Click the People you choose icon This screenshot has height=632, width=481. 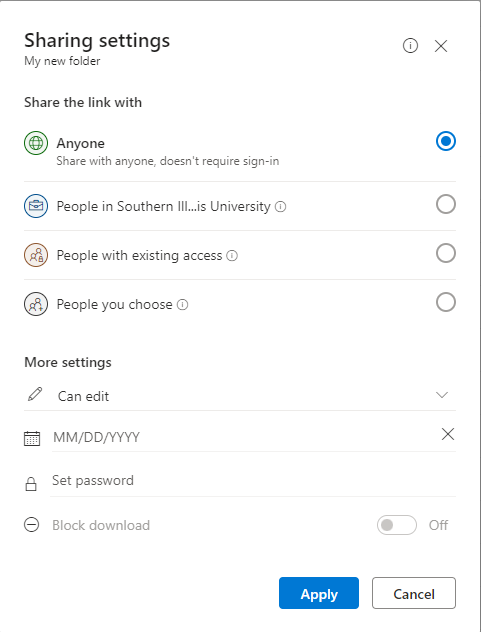tap(36, 304)
